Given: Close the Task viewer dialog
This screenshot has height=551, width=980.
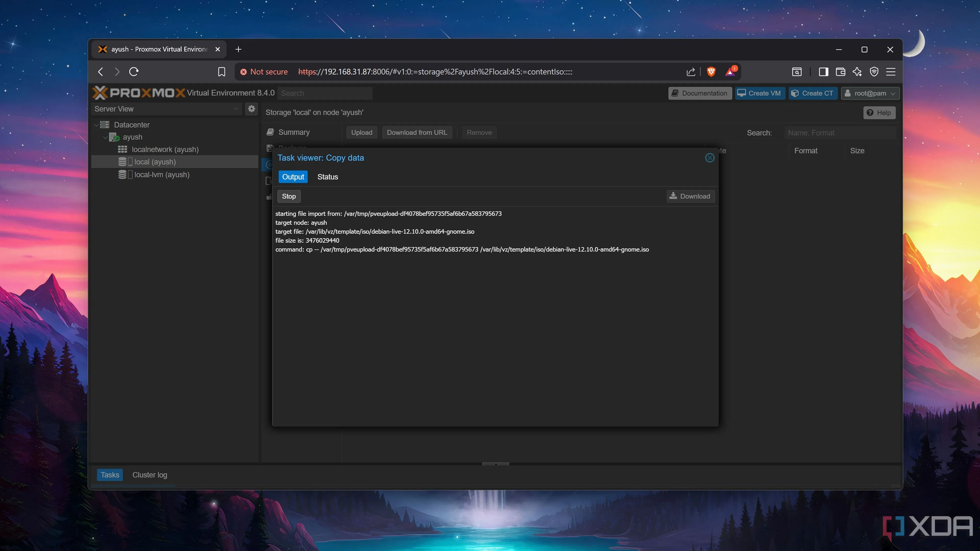Looking at the screenshot, I should (x=709, y=158).
